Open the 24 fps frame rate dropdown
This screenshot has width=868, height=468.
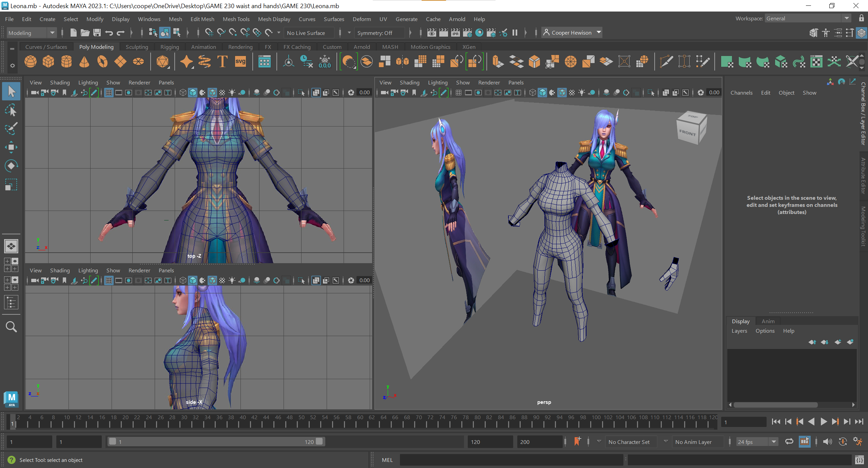pyautogui.click(x=757, y=442)
